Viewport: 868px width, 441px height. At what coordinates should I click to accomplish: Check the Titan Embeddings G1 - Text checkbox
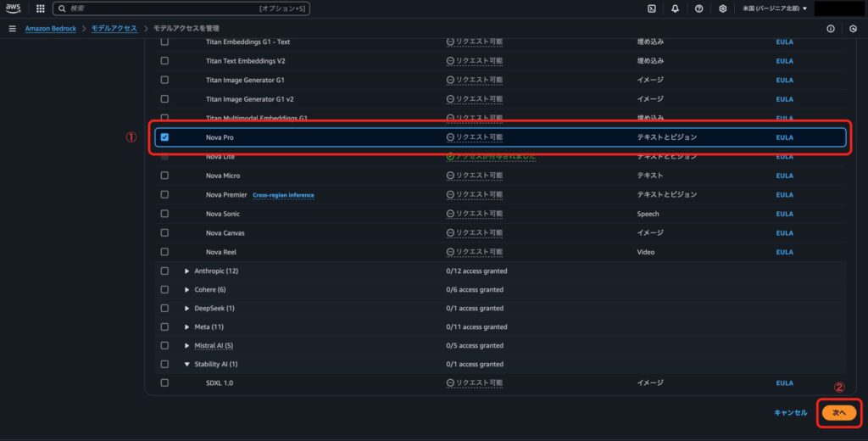coord(164,42)
